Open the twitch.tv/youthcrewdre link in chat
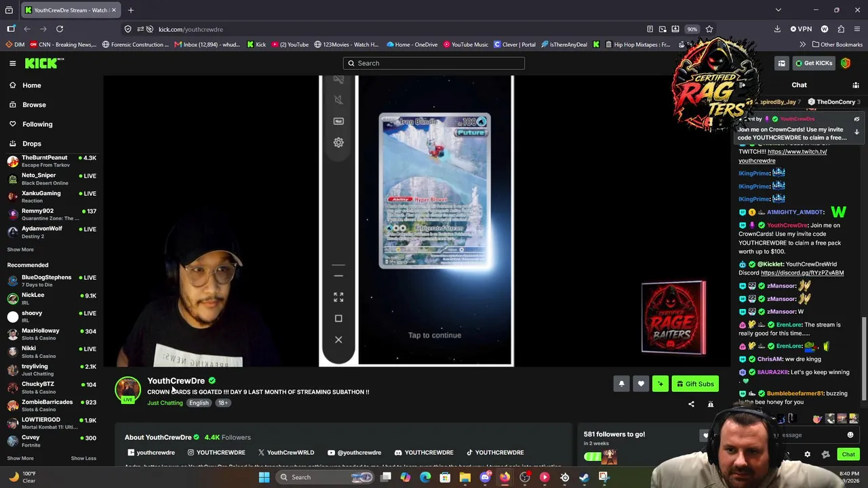Image resolution: width=868 pixels, height=488 pixels. [783, 156]
